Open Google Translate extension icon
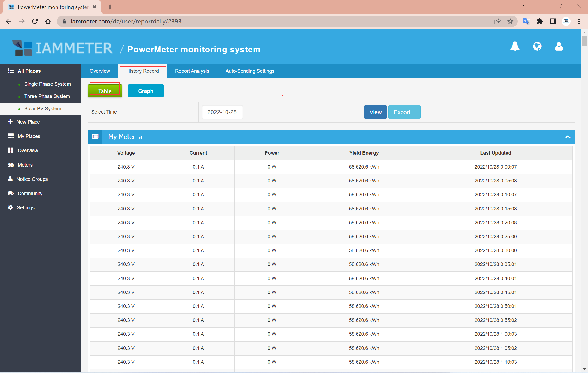The width and height of the screenshot is (588, 373). 526,21
